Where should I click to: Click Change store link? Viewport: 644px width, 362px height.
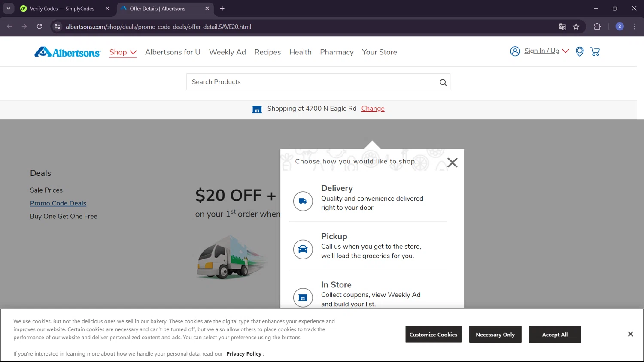click(373, 109)
